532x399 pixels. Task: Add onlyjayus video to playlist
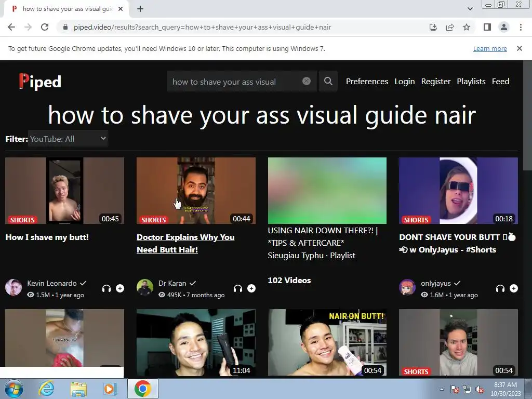coord(514,288)
